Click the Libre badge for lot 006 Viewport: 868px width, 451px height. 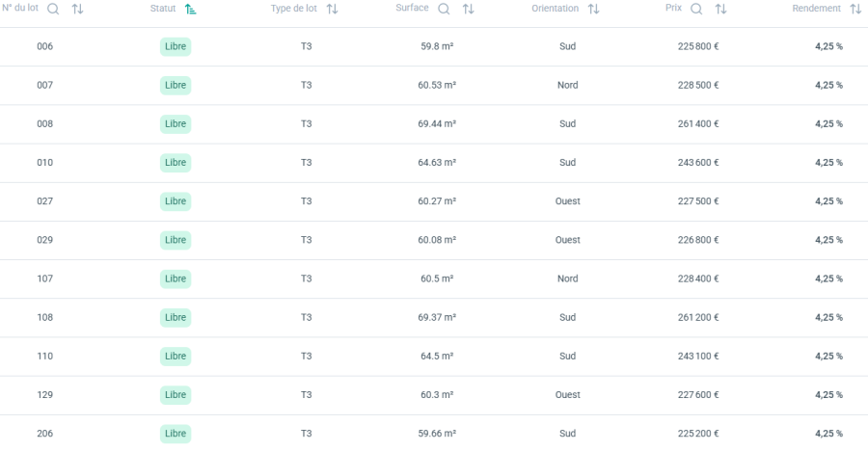(x=176, y=46)
